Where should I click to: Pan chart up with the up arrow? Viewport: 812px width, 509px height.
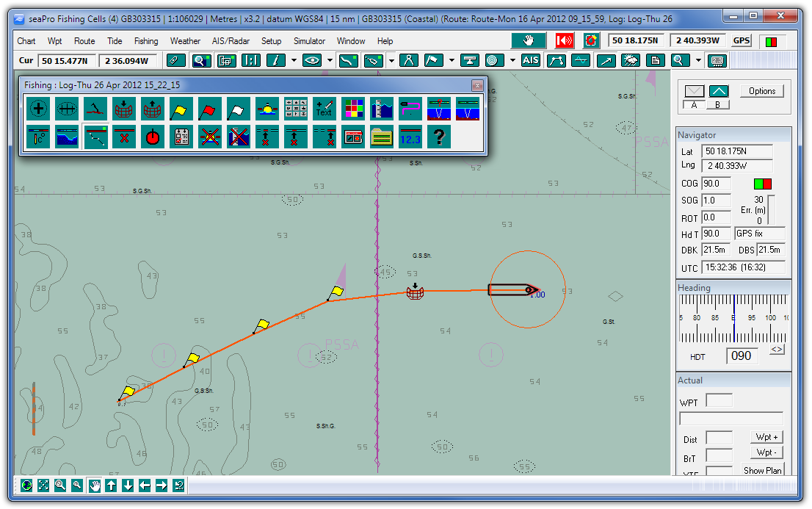(112, 485)
